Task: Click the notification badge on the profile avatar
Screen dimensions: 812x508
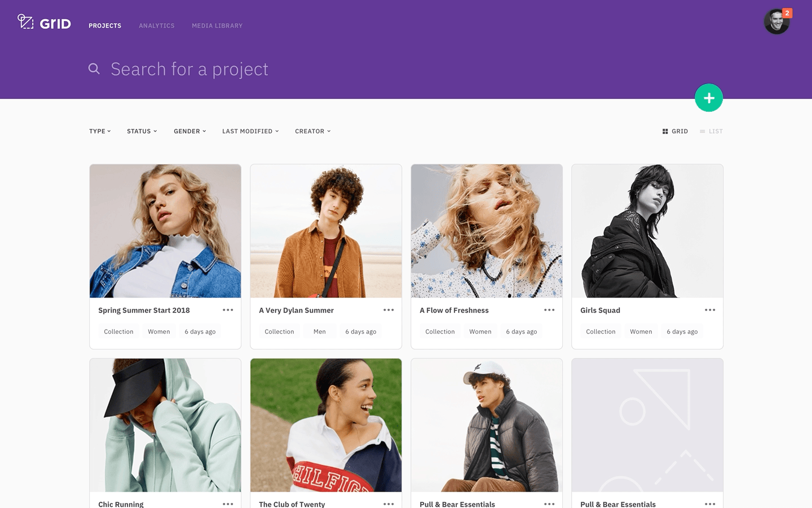Action: 788,11
